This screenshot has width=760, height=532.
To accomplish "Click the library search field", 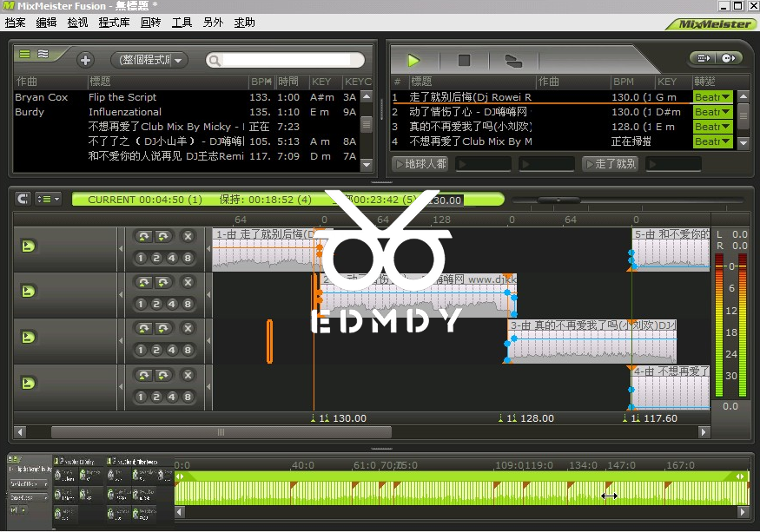I will (x=286, y=60).
